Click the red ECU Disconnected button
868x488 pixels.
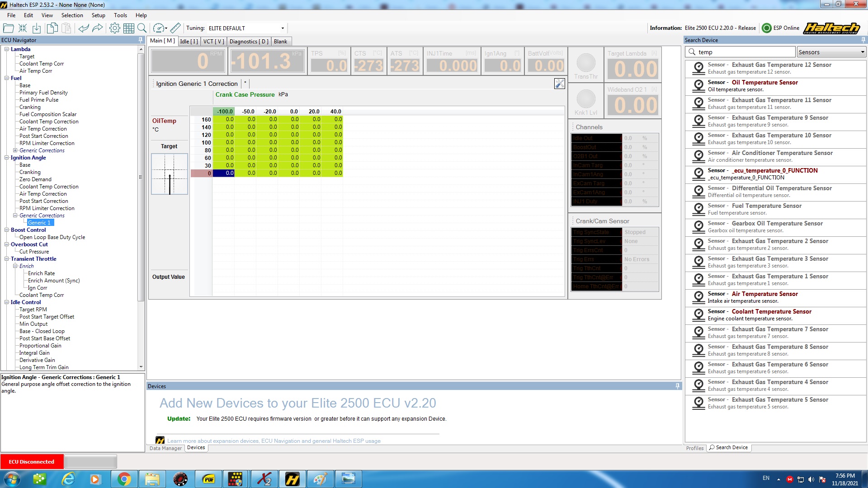coord(32,462)
